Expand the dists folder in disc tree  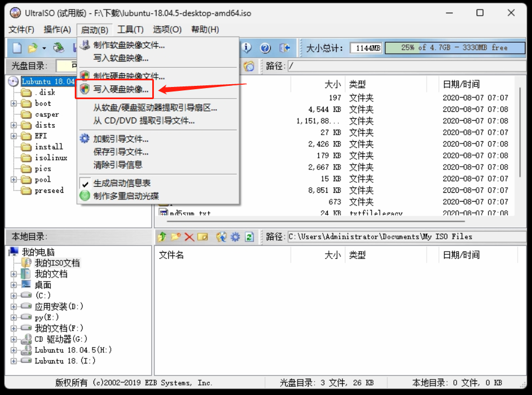[14, 125]
